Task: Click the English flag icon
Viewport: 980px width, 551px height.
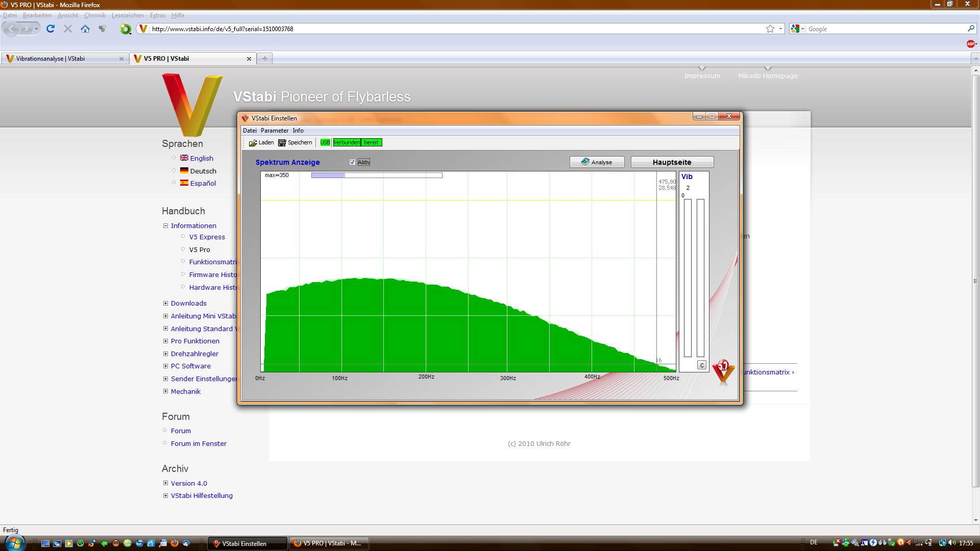Action: click(x=184, y=158)
